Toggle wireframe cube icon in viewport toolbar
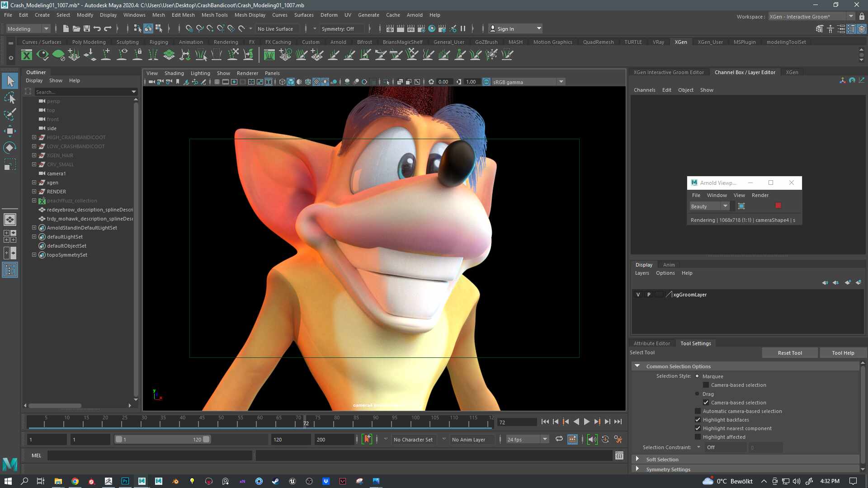 pos(282,82)
